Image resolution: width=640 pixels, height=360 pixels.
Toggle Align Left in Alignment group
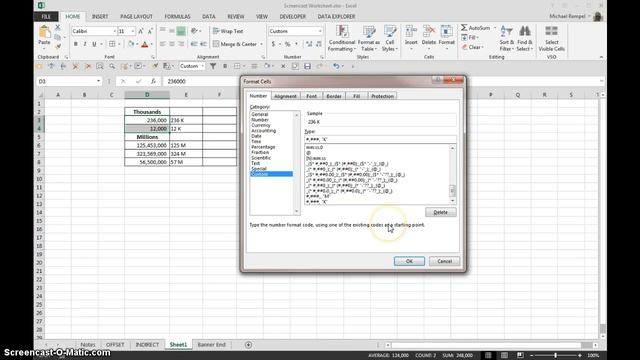[162, 44]
